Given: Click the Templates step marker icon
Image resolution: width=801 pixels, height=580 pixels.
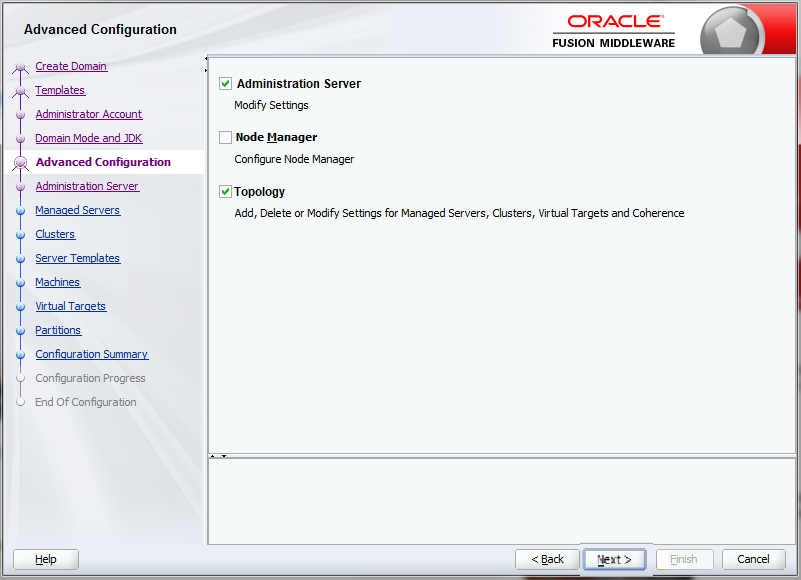Looking at the screenshot, I should tap(20, 91).
